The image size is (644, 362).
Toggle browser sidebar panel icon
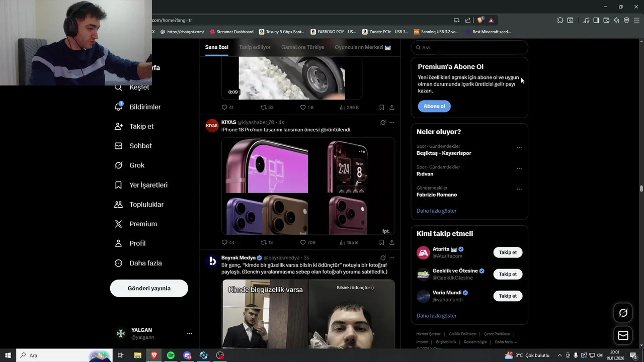[596, 20]
